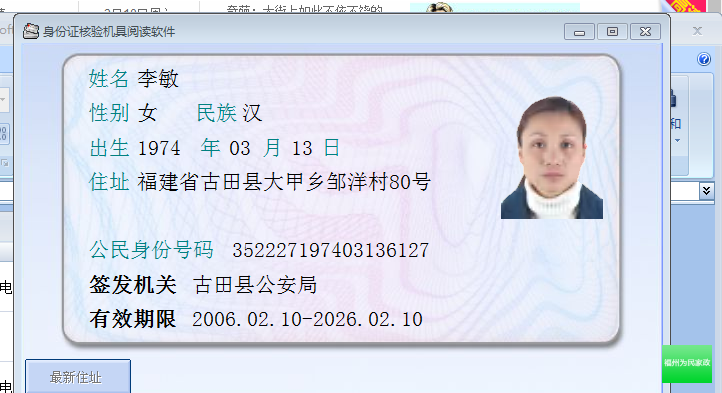722x393 pixels.
Task: Open the blue question-mark help icon
Action: point(704,59)
